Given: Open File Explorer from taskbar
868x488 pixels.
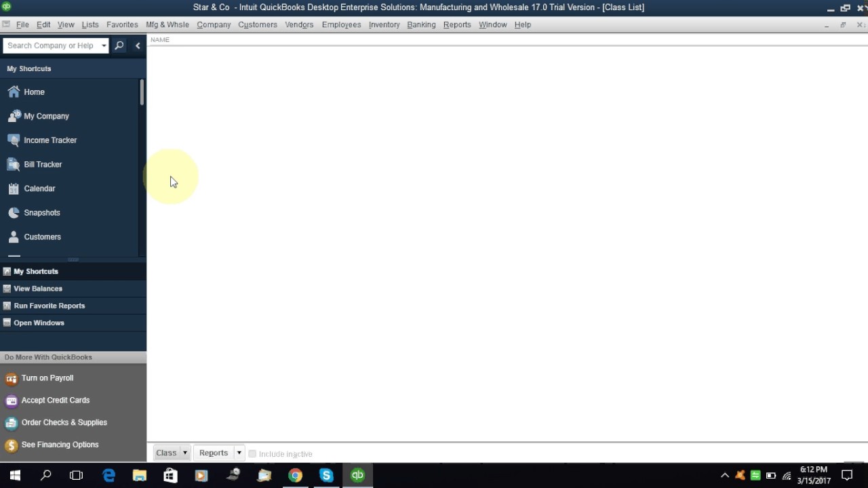Looking at the screenshot, I should [x=139, y=476].
